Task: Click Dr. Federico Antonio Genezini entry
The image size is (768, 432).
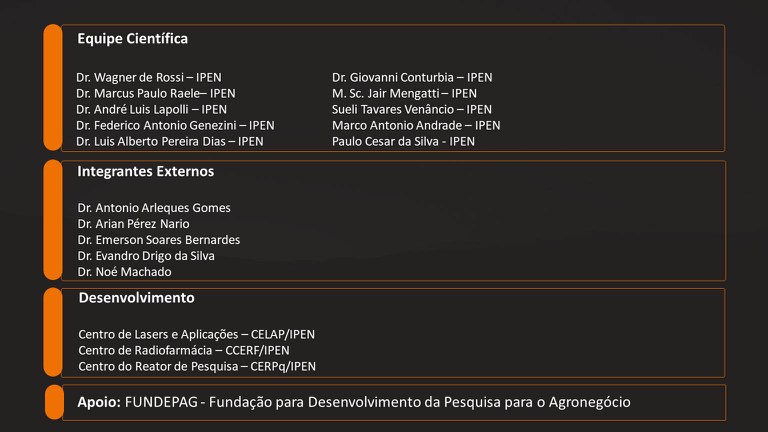Action: pos(175,125)
